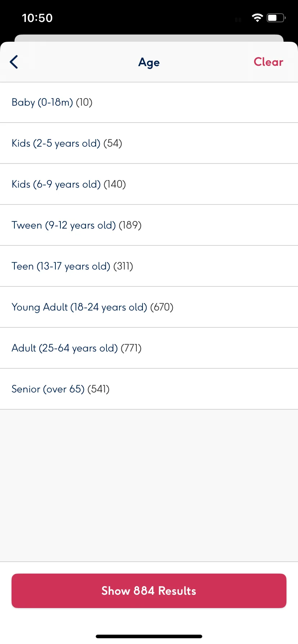Choose Young Adult (18-24 years old)
The image size is (298, 644).
(149, 307)
